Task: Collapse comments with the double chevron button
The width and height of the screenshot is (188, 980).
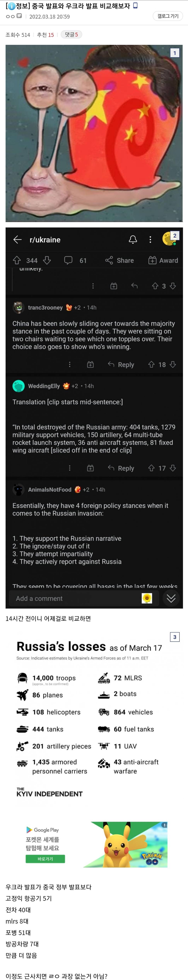Action: [x=171, y=599]
